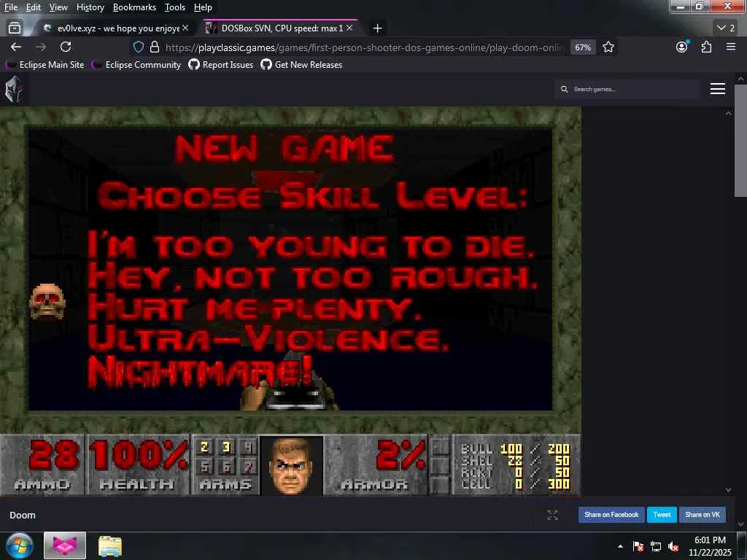The width and height of the screenshot is (747, 560).
Task: Choose Hurt Me Plenty skill level
Action: click(255, 308)
